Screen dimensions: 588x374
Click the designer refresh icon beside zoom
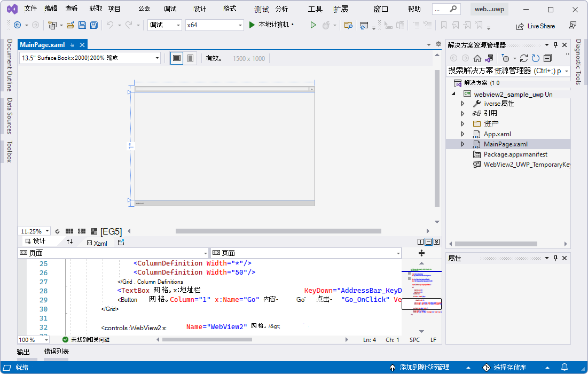[57, 231]
